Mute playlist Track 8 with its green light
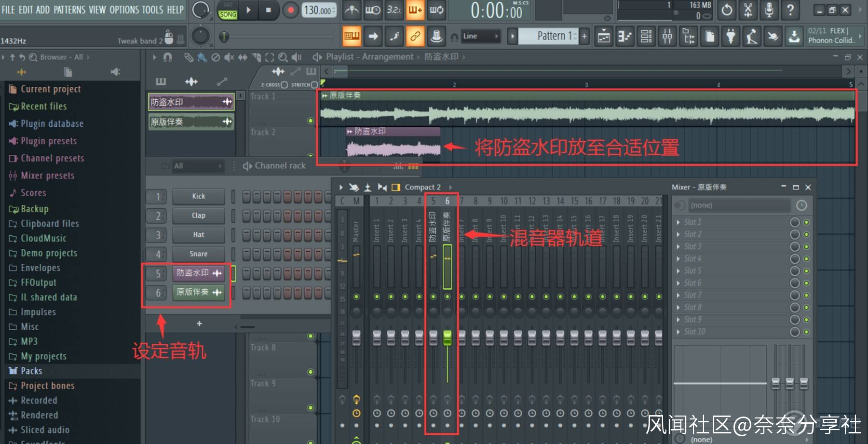Screen dimensions: 868x444 [x=311, y=372]
